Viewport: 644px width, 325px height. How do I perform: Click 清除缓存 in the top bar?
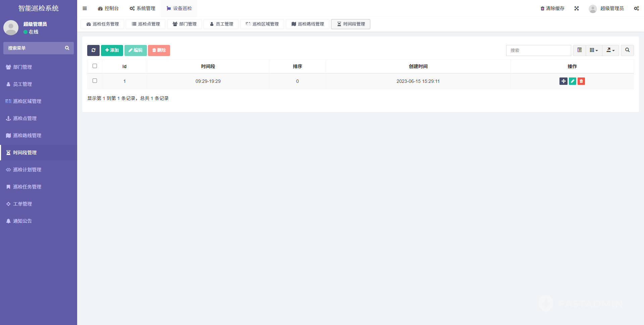(x=552, y=8)
